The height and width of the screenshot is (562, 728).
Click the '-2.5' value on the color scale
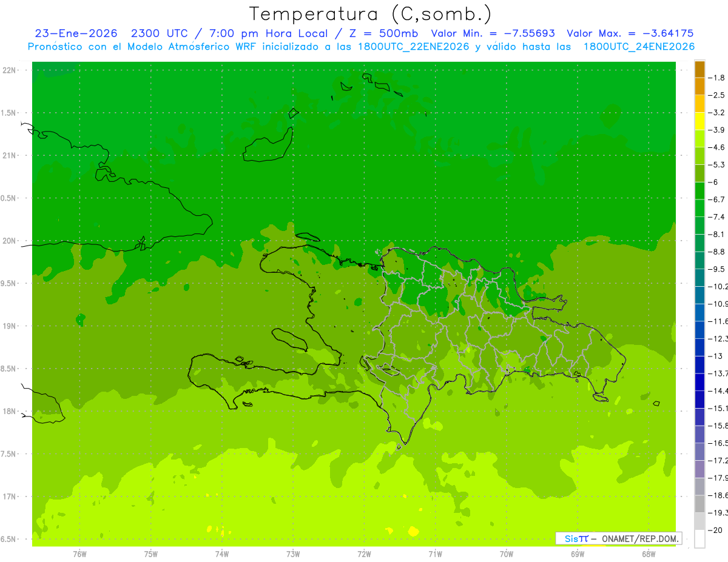(x=717, y=95)
